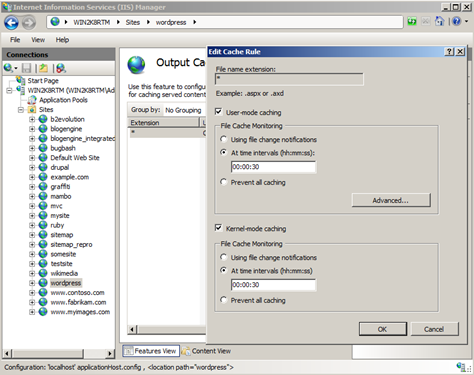Click the green Refresh page icon
Image resolution: width=474 pixels, height=375 pixels.
412,22
